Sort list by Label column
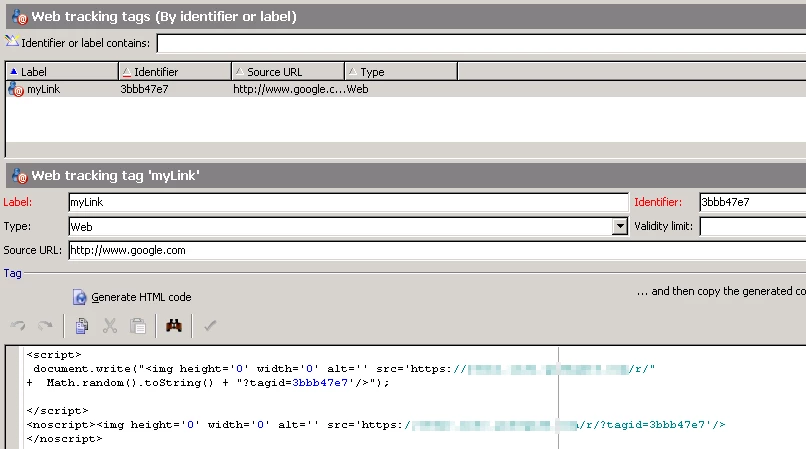806x449 pixels. [62, 71]
